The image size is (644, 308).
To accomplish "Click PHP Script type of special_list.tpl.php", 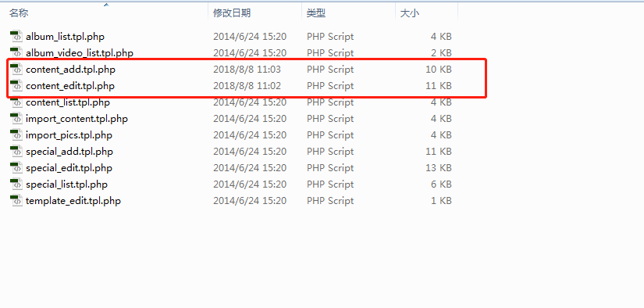I will 330,184.
